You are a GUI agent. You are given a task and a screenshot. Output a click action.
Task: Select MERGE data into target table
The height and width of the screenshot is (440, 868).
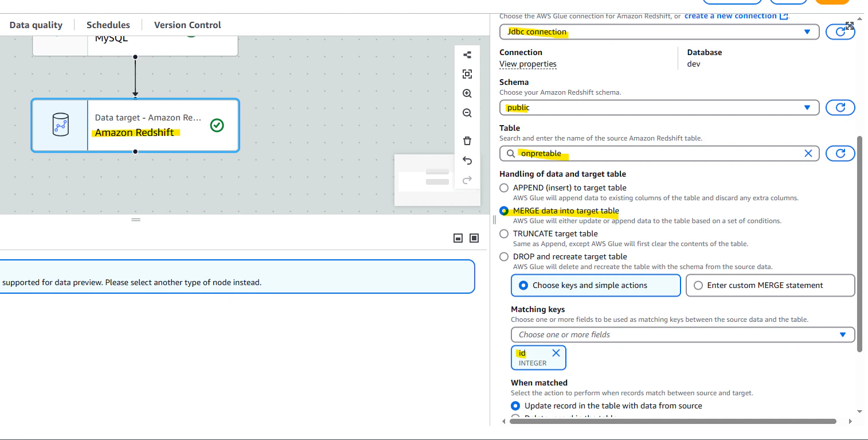504,211
